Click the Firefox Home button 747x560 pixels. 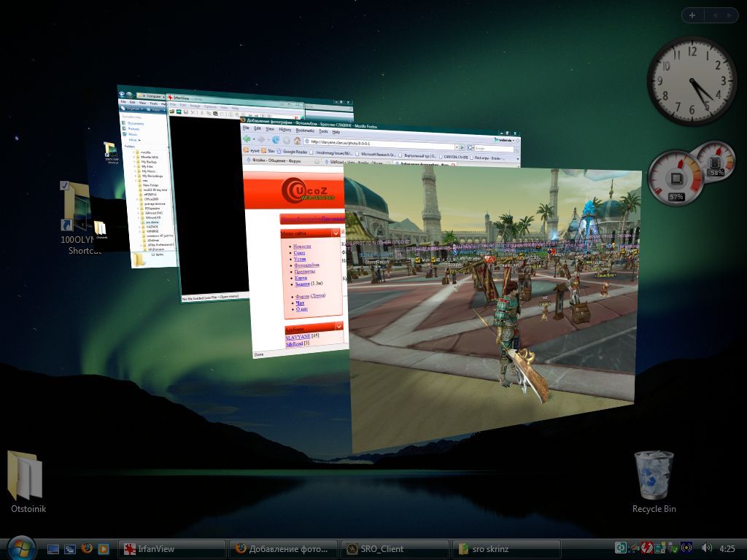(298, 141)
